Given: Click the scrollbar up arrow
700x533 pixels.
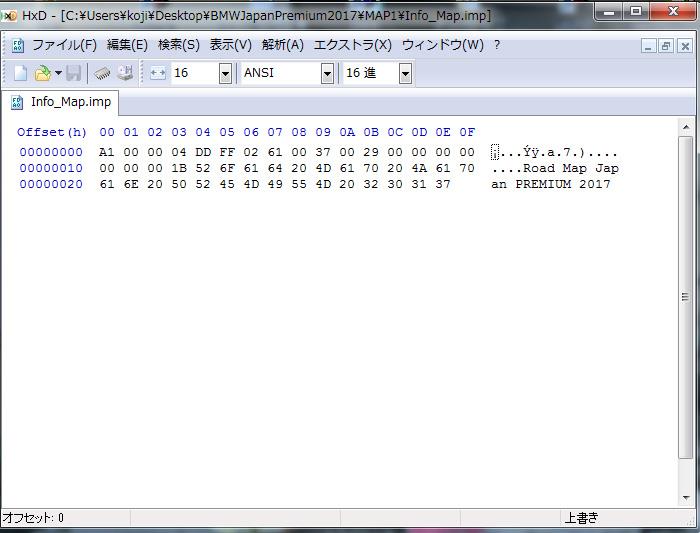Looking at the screenshot, I should click(x=685, y=127).
